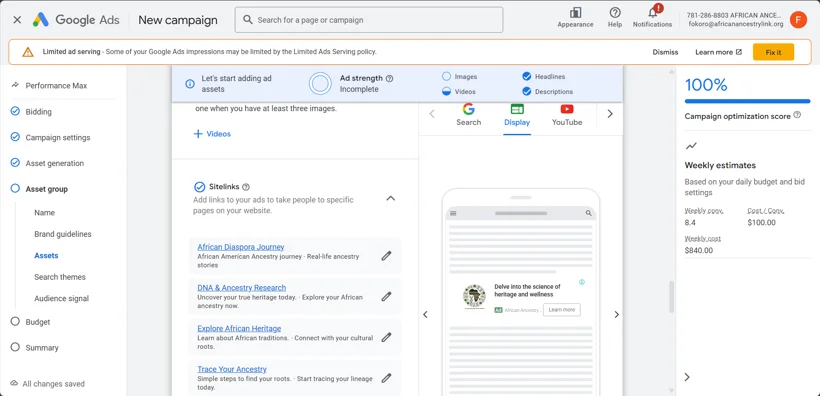Show next preview channel with right chevron

point(610,114)
